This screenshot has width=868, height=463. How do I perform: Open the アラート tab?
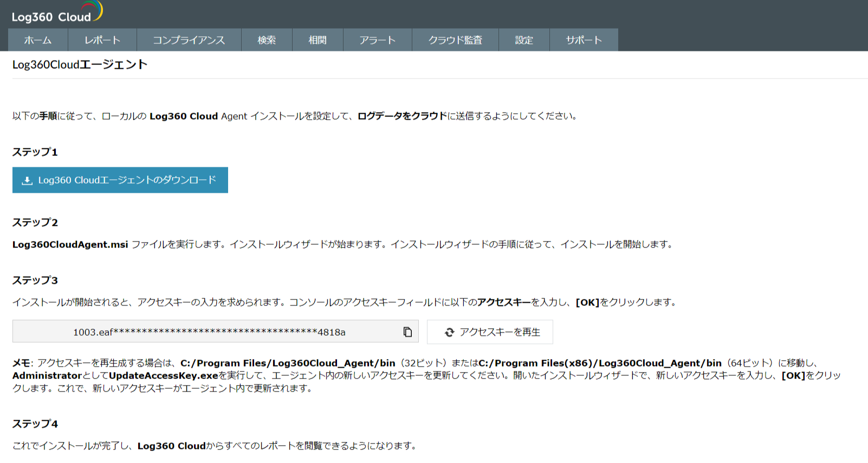click(378, 40)
